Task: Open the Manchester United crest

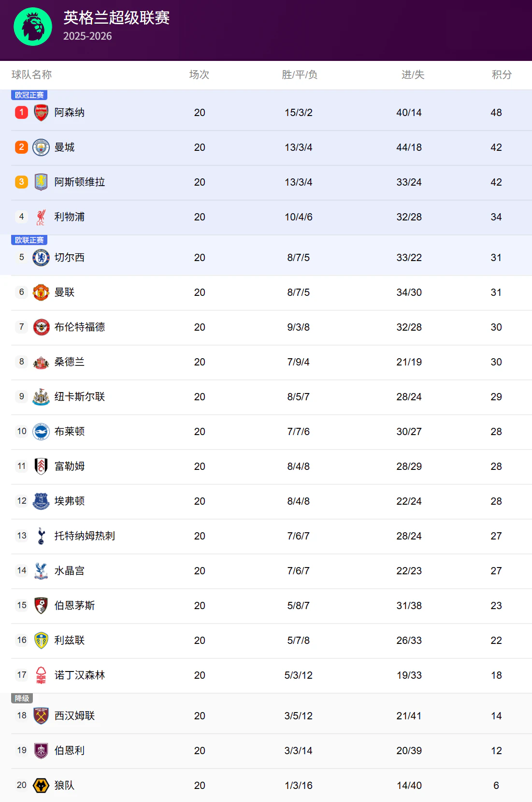Action: tap(41, 292)
